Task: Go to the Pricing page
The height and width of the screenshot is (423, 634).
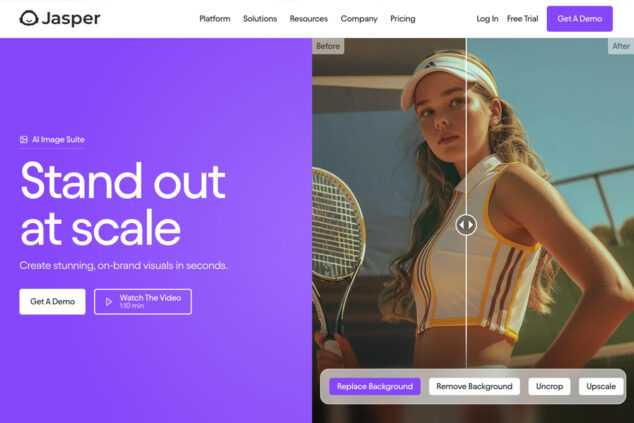Action: click(x=403, y=19)
